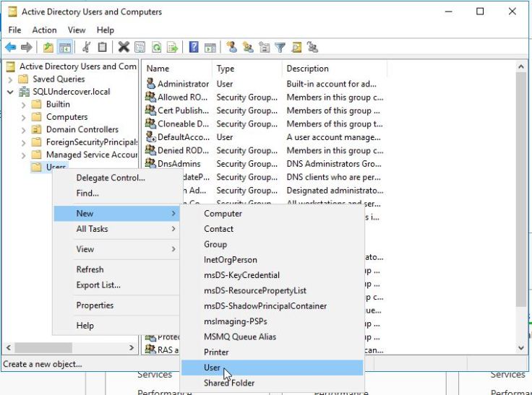Select msImaging-PSPs in New submenu

coord(272,321)
